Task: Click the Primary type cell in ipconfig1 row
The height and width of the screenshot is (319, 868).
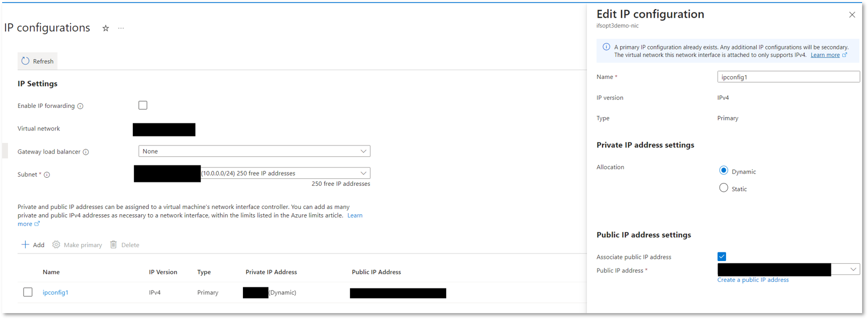Action: (207, 293)
